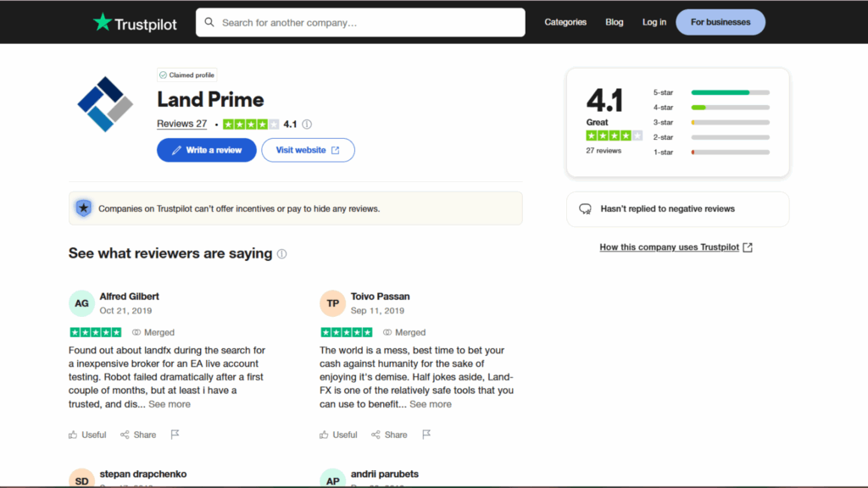Flag Toivo Passan's review
The width and height of the screenshot is (868, 488).
click(426, 435)
